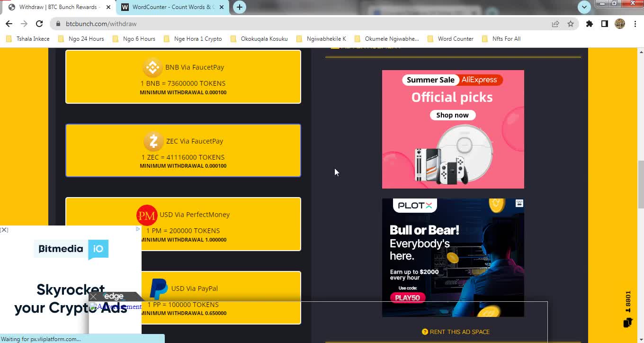Go forward in browser history

pos(24,24)
